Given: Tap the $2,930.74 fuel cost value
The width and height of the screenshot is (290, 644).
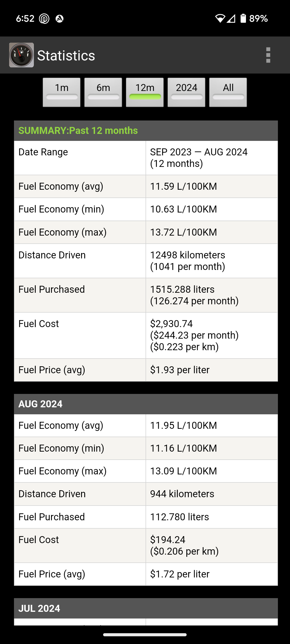Looking at the screenshot, I should click(171, 324).
